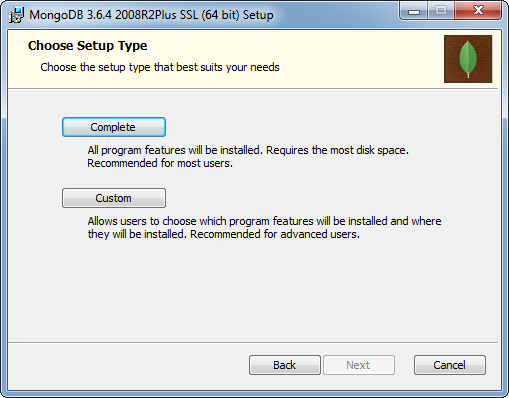The image size is (509, 398).
Task: Click the 'Recommended for advanced users' text
Action: 275,234
